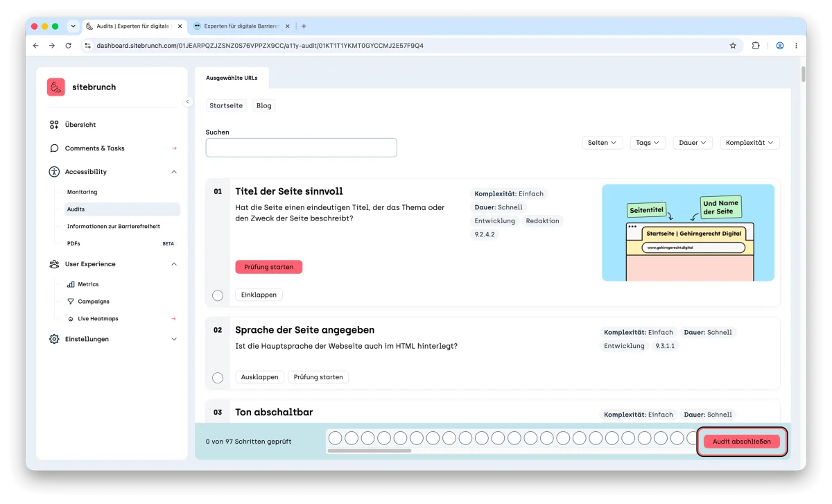This screenshot has width=832, height=504.
Task: Open the browser three-dot menu
Action: pyautogui.click(x=796, y=46)
